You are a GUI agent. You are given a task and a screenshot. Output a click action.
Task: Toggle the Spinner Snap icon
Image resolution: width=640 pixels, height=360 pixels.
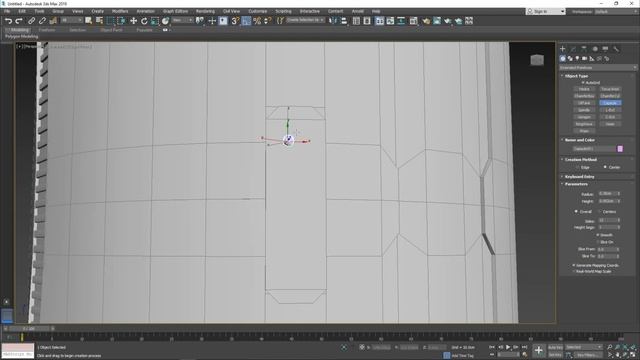(x=267, y=21)
